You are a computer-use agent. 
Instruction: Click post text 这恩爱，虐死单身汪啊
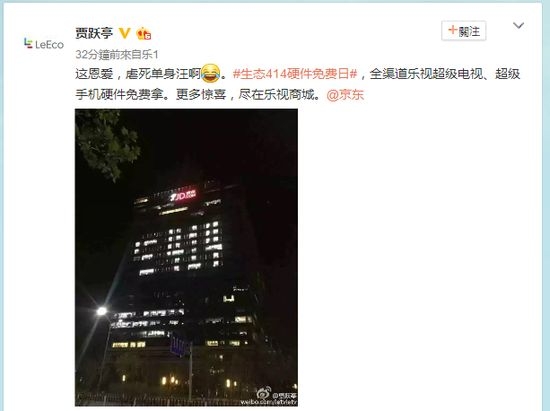[x=138, y=74]
